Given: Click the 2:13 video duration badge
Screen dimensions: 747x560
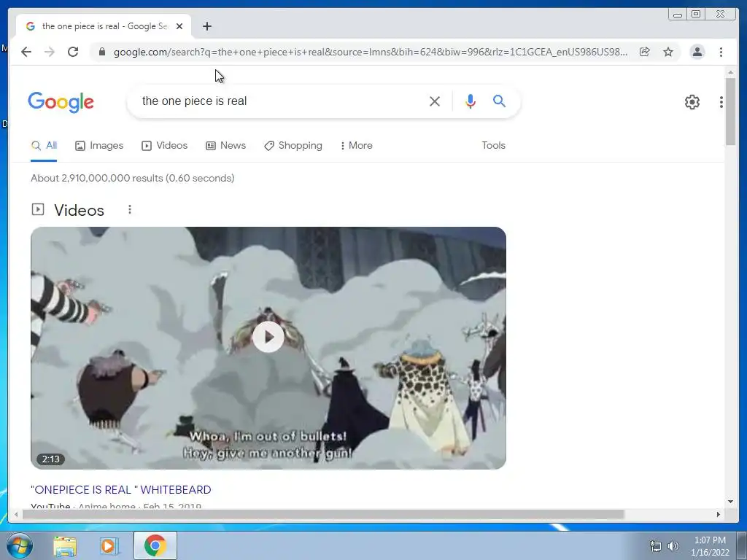Looking at the screenshot, I should (50, 459).
